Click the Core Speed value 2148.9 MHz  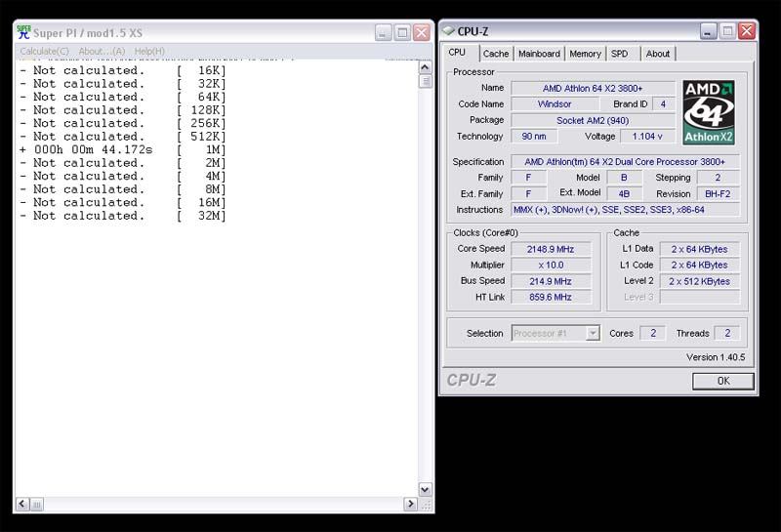[x=551, y=249]
